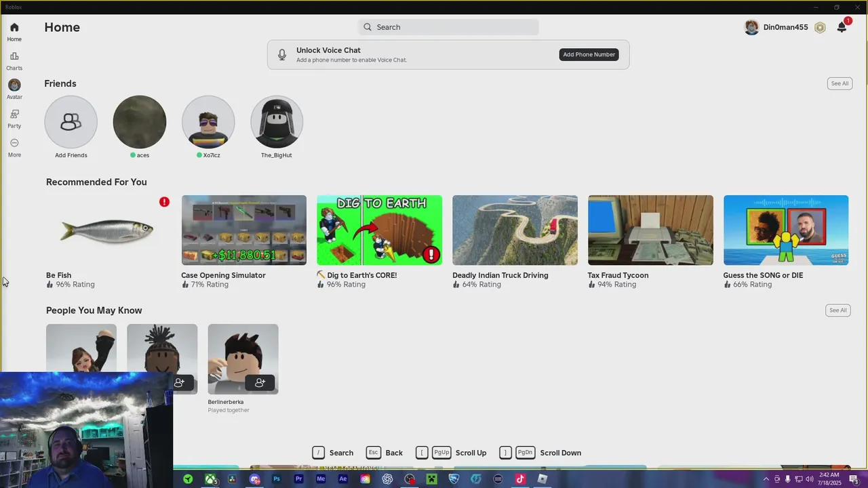Click the Robux icon next to username
868x488 pixels.
coord(820,28)
